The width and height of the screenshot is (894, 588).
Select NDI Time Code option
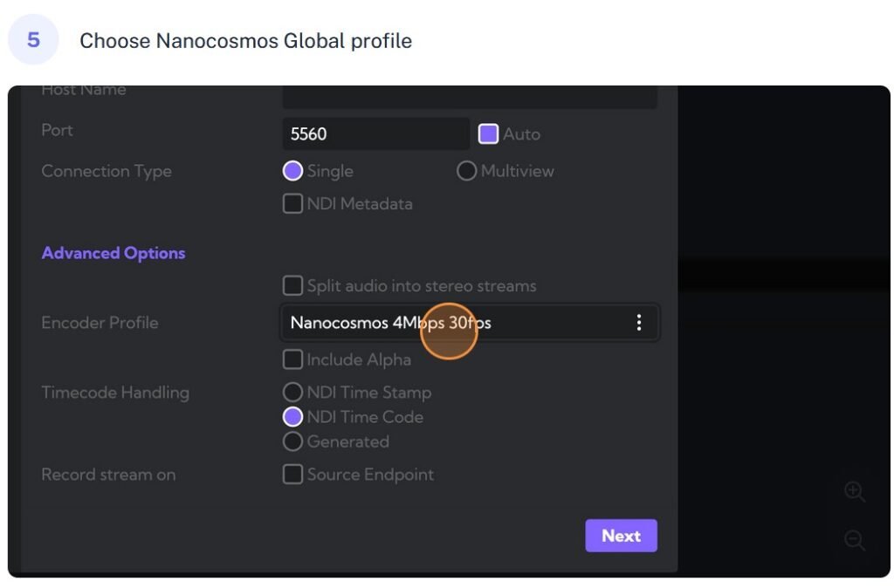pyautogui.click(x=292, y=417)
